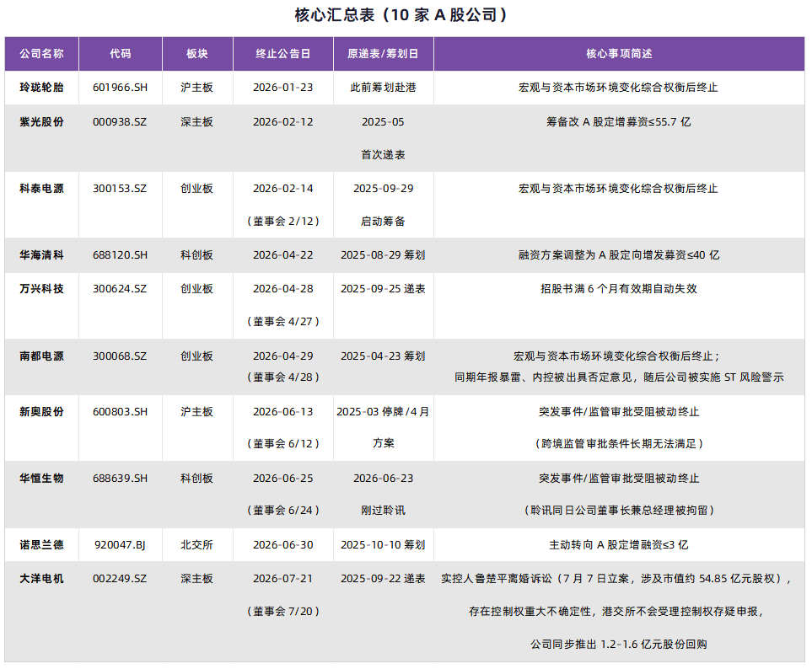The width and height of the screenshot is (812, 669).
Task: Select stock code 688120.SH
Action: point(120,255)
